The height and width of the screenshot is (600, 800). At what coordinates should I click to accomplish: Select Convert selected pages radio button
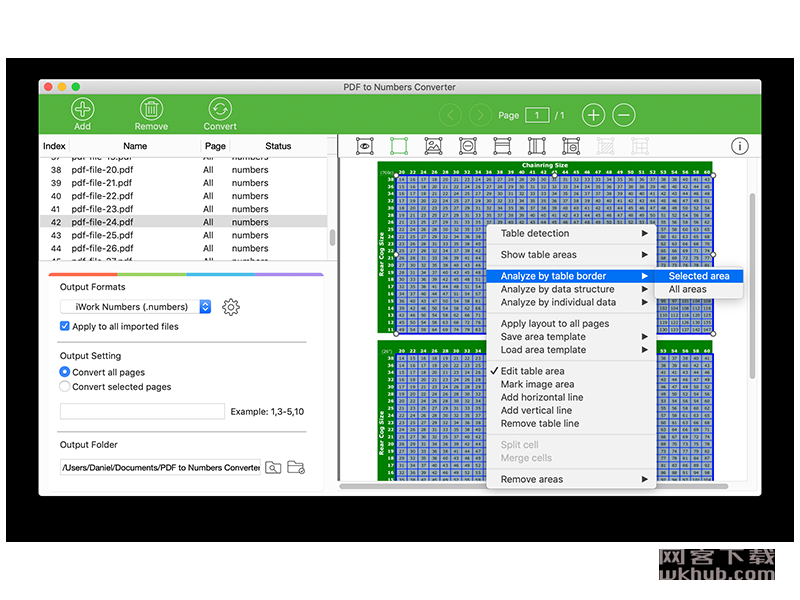65,387
